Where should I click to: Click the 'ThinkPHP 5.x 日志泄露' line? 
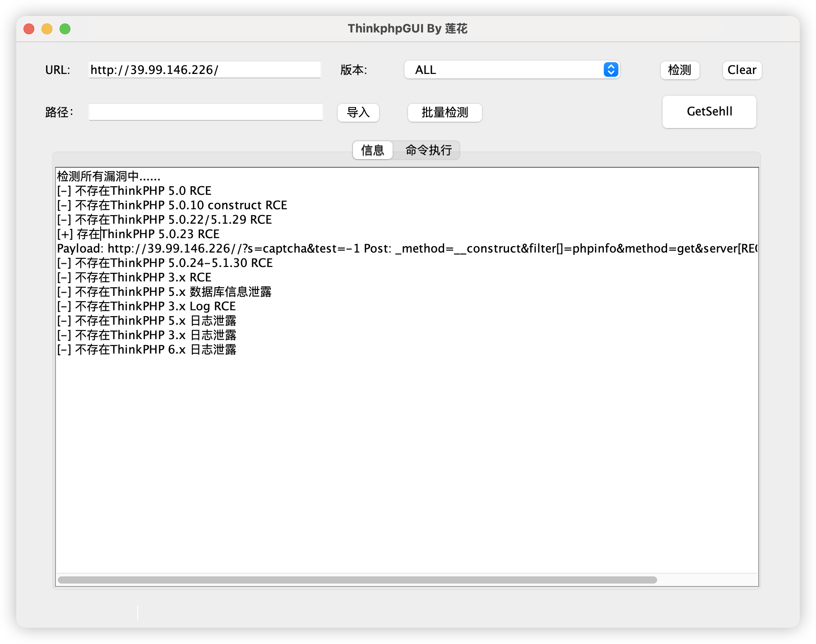click(147, 321)
